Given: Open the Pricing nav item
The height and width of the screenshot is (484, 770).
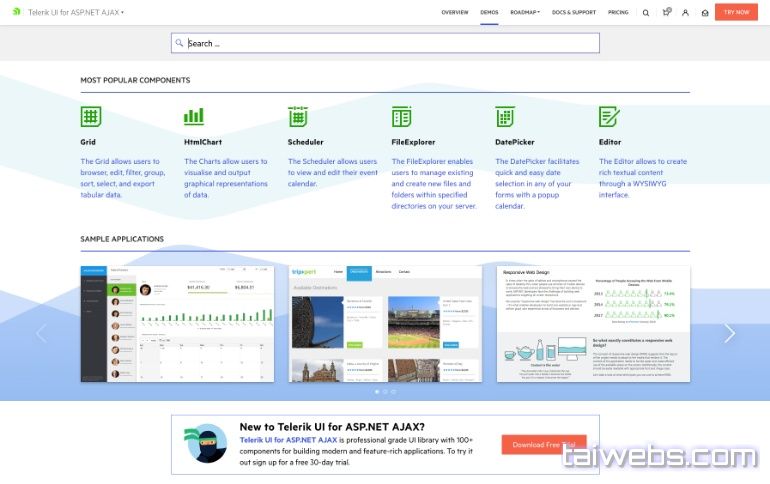Looking at the screenshot, I should 618,12.
